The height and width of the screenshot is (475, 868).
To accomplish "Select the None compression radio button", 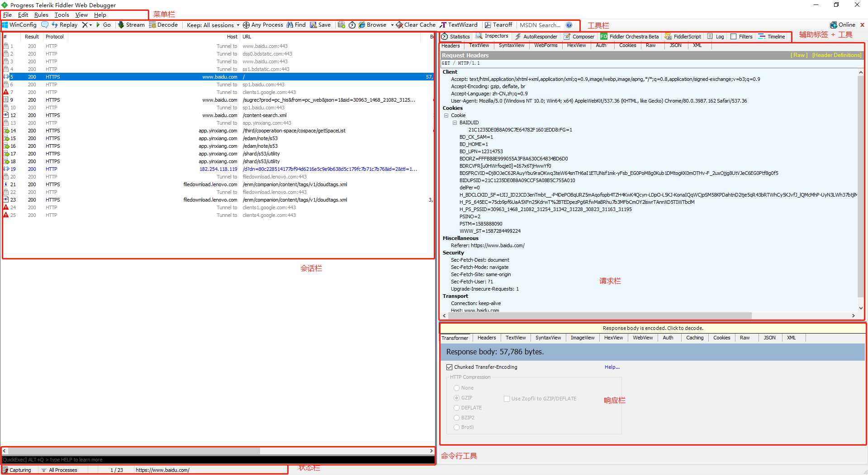I will (x=456, y=388).
